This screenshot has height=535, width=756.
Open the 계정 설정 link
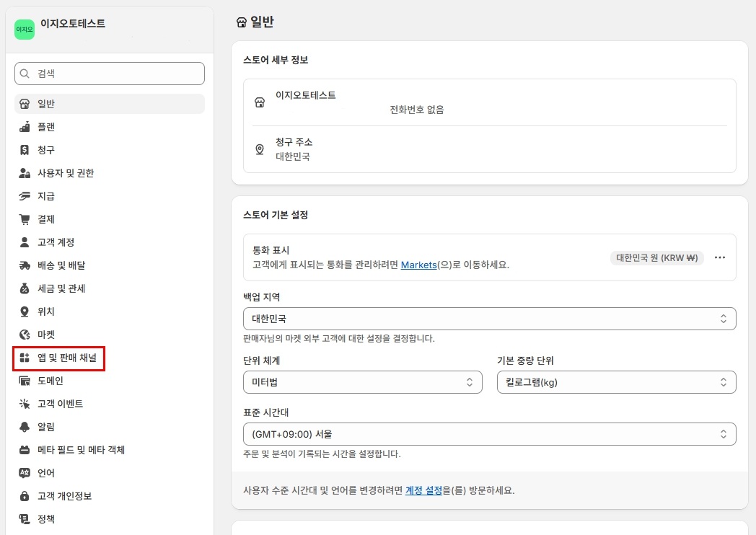coord(423,490)
